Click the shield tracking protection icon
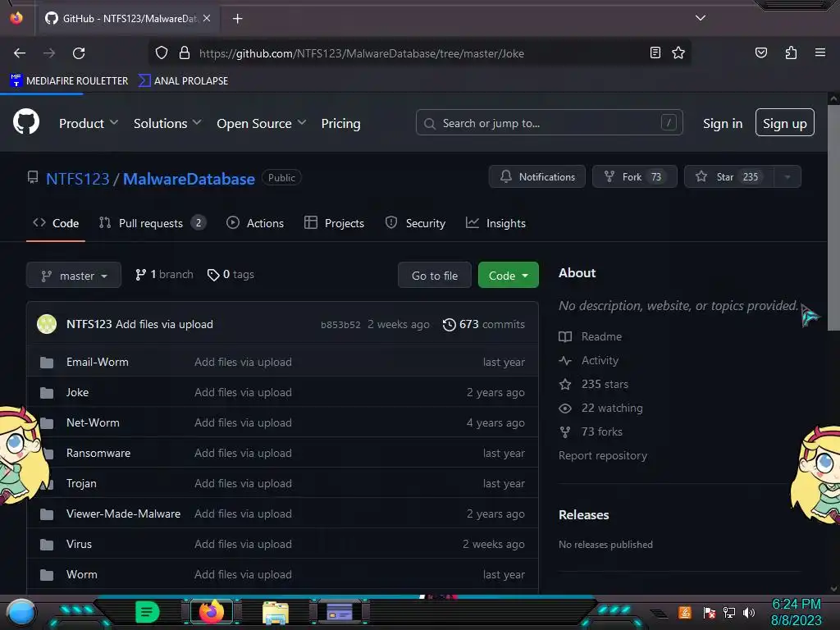 (162, 53)
